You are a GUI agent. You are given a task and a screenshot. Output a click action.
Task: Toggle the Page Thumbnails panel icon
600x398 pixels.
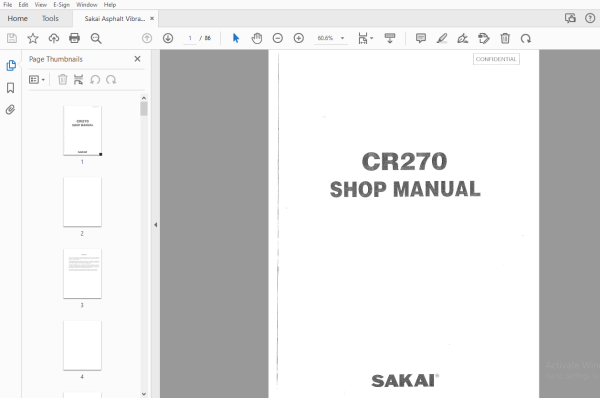click(11, 65)
